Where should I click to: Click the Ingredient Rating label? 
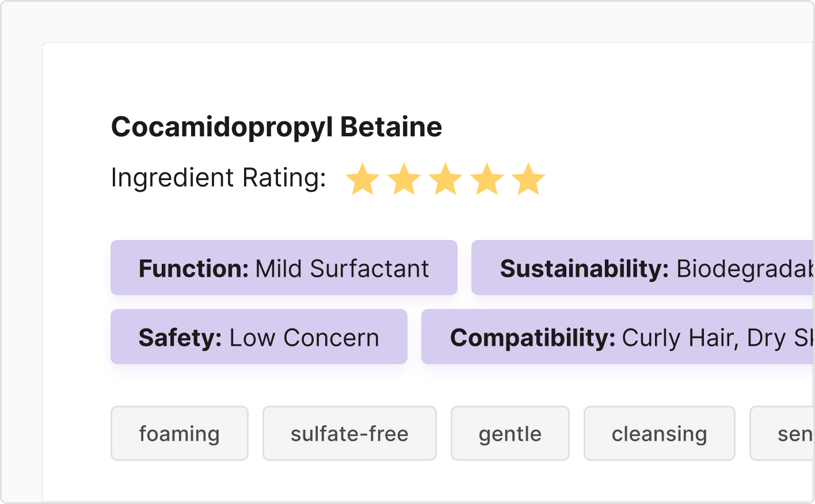point(218,177)
